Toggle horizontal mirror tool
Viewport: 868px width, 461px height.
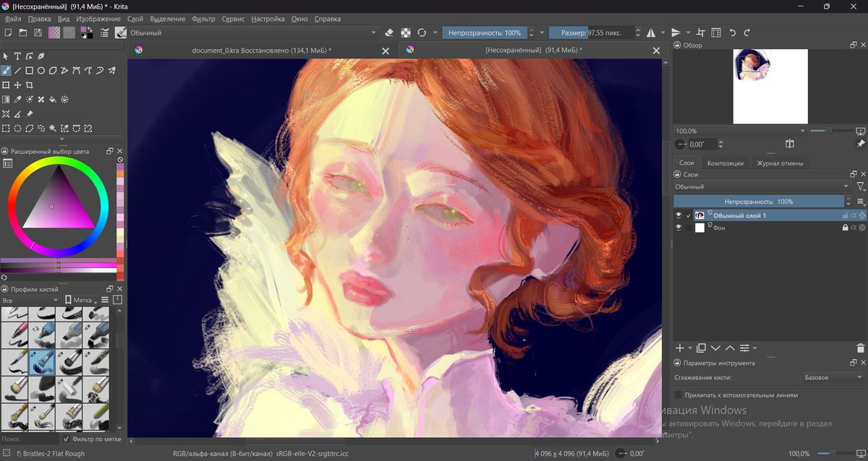coord(651,33)
